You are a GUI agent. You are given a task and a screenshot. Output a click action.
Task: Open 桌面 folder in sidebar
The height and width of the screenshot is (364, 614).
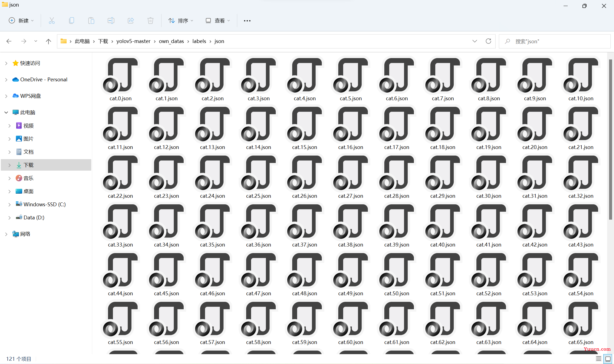point(29,191)
